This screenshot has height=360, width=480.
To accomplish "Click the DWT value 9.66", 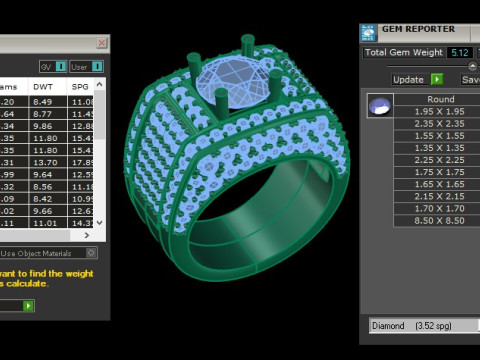I will (x=48, y=211).
